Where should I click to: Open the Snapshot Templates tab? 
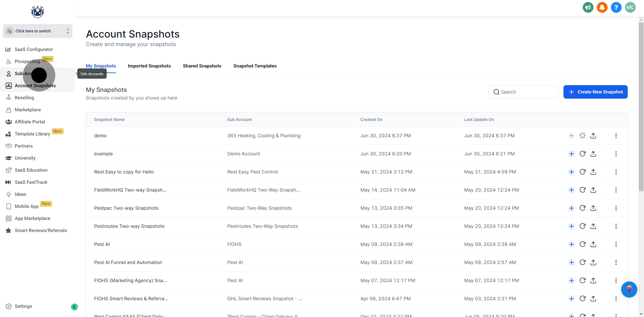(x=255, y=66)
